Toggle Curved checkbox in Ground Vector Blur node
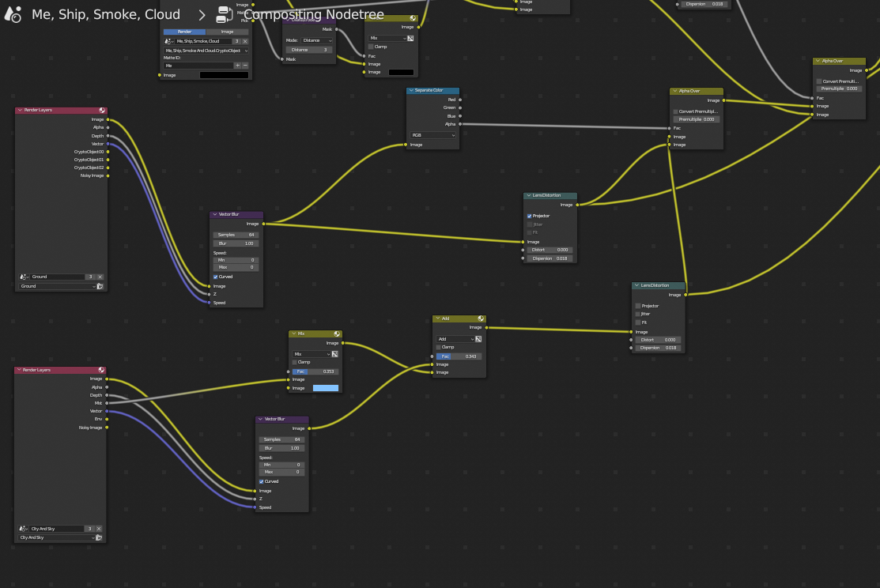880x588 pixels. (x=216, y=277)
